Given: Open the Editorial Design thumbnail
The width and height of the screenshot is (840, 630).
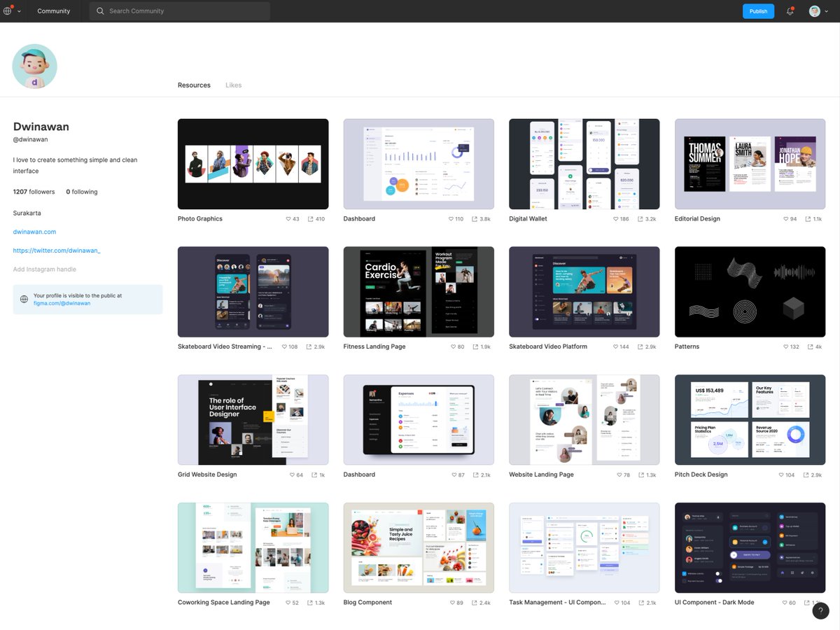Looking at the screenshot, I should point(750,164).
